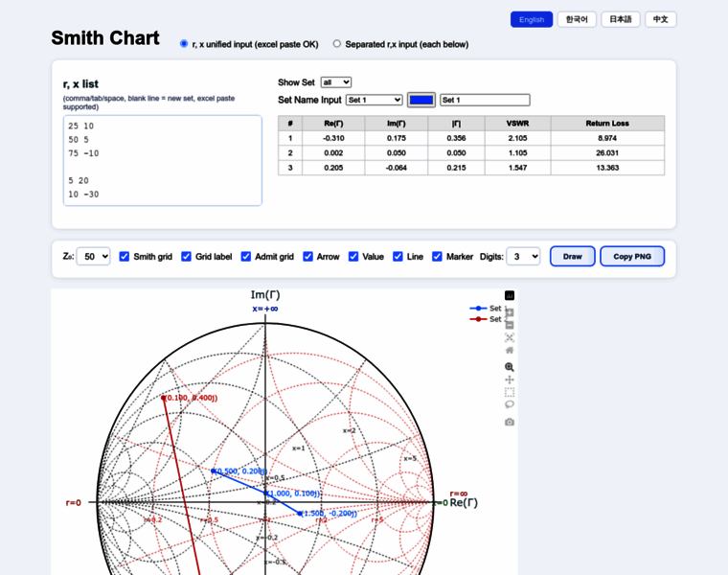
Task: Click the blue point labeled (1.000, 0.100j)
Action: point(266,493)
